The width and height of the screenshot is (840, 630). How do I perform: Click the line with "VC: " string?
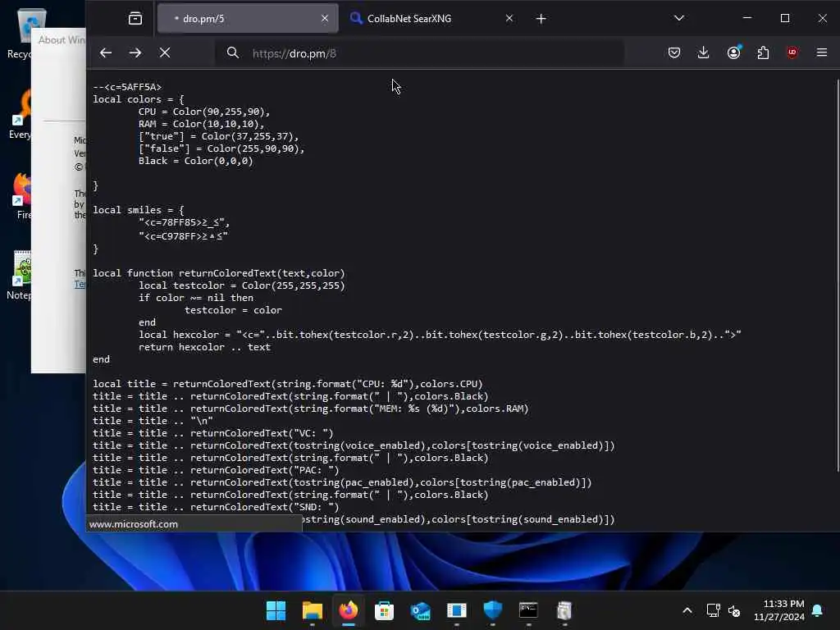(x=212, y=433)
